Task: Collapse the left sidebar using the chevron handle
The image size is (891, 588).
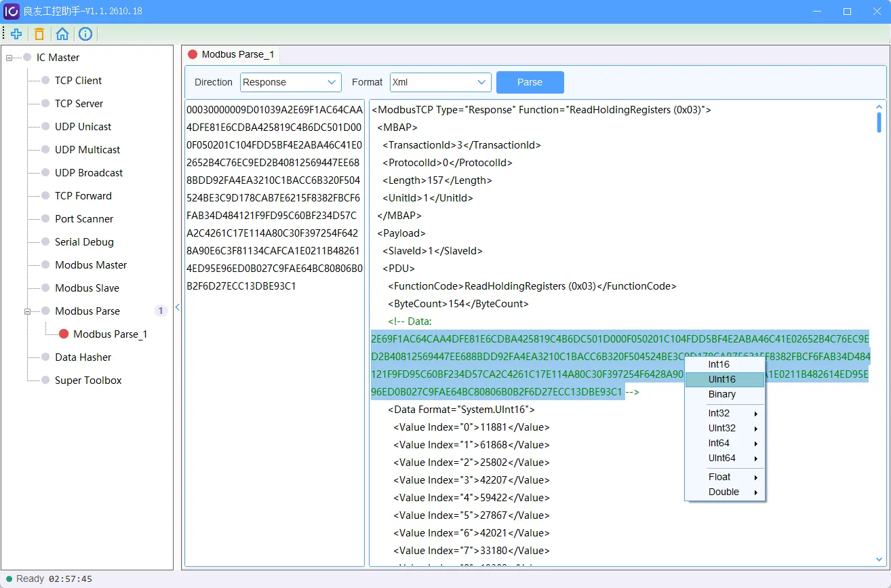Action: coord(178,307)
